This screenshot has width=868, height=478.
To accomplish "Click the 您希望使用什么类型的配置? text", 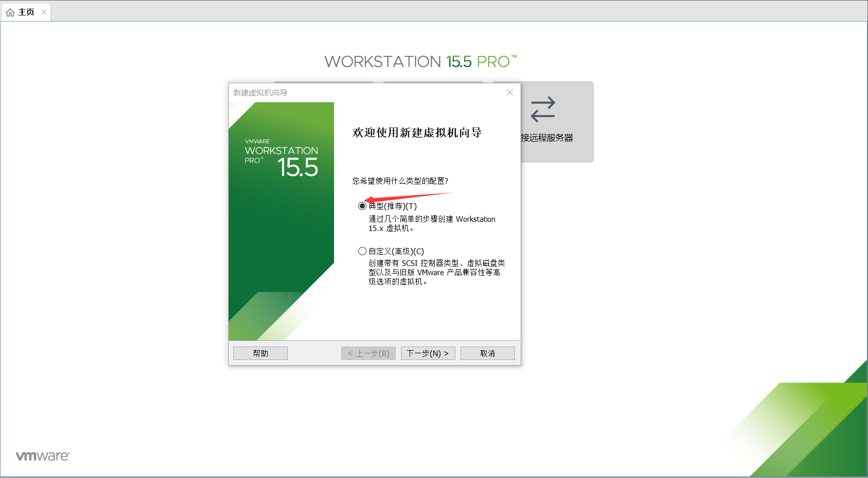I will coord(400,181).
